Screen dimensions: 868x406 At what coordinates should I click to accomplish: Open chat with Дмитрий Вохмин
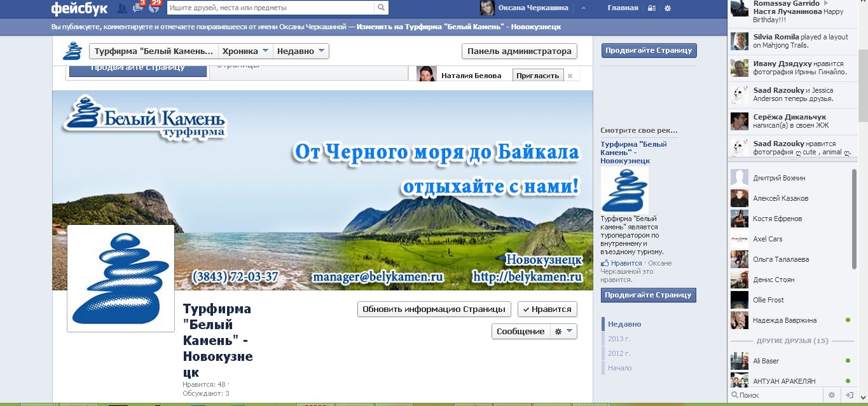[x=792, y=178]
